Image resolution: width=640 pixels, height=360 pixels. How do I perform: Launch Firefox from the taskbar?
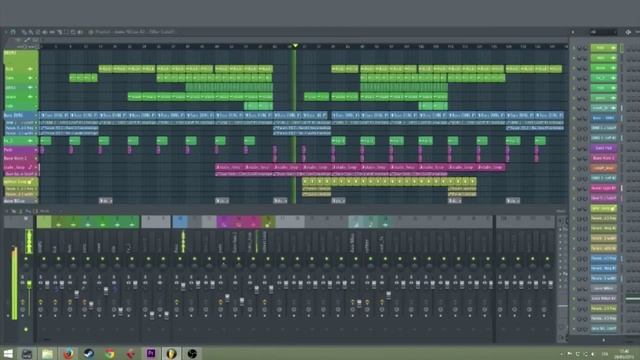[68, 353]
